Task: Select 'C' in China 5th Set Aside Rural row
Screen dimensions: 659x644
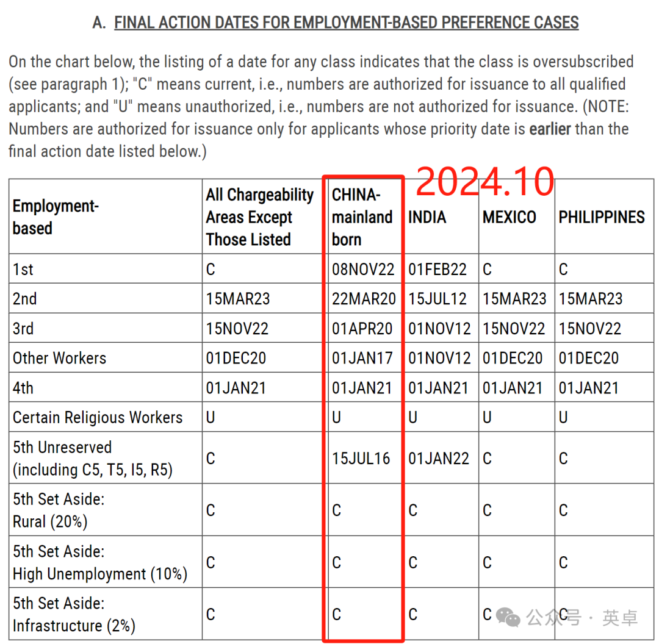Action: coord(337,510)
